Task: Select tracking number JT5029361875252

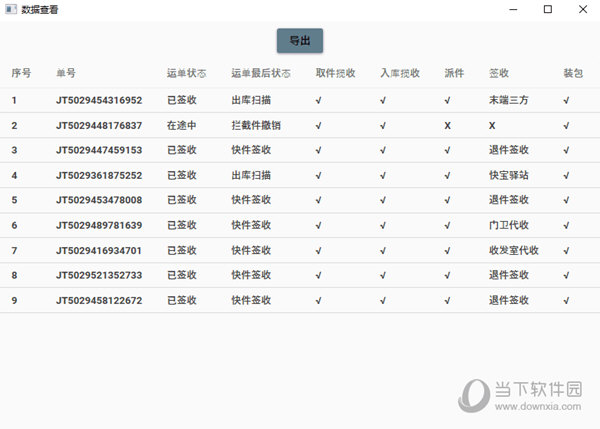Action: (x=99, y=175)
